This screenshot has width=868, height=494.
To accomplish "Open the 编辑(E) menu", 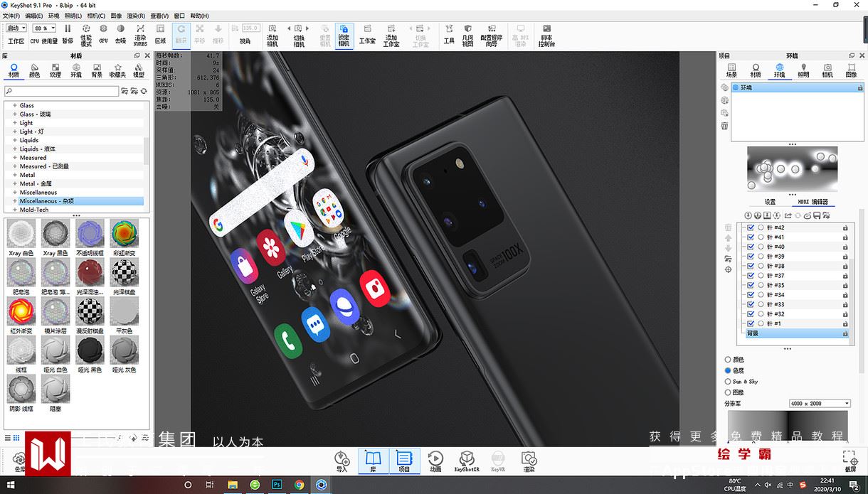I will [33, 15].
